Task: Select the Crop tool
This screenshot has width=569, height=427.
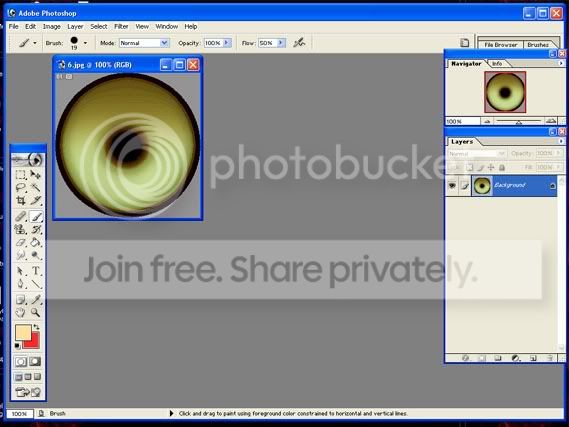Action: tap(21, 200)
